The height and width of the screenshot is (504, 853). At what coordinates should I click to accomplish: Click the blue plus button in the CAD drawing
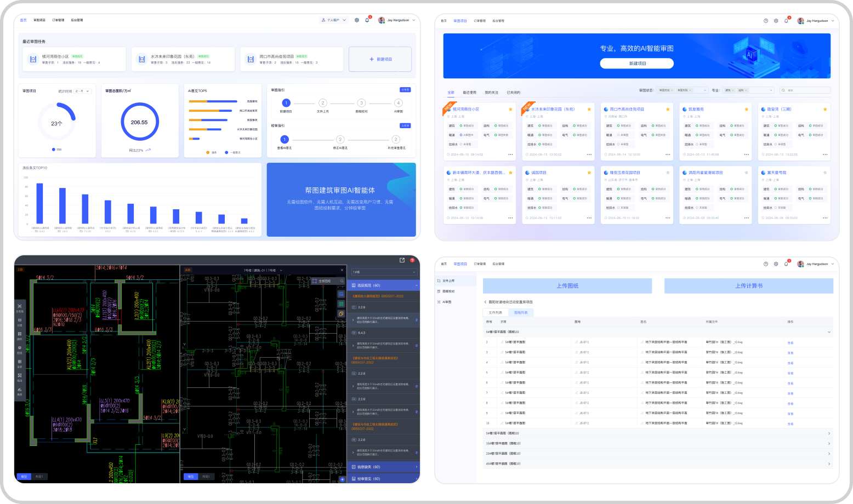(x=342, y=479)
